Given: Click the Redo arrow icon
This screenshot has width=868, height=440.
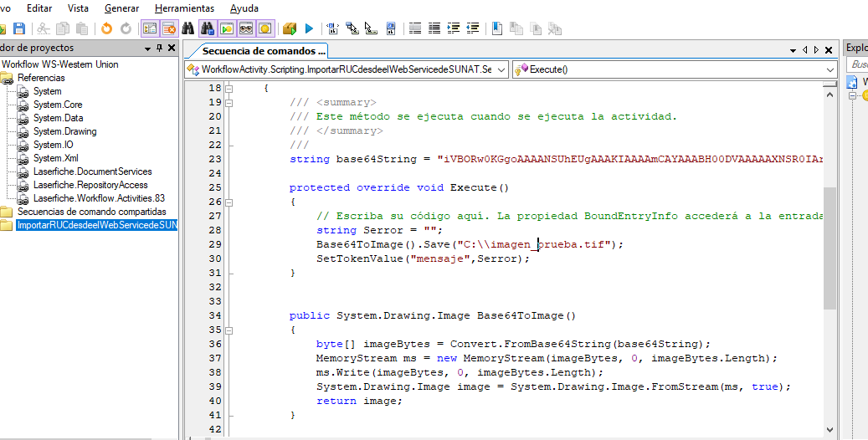Looking at the screenshot, I should pyautogui.click(x=126, y=28).
